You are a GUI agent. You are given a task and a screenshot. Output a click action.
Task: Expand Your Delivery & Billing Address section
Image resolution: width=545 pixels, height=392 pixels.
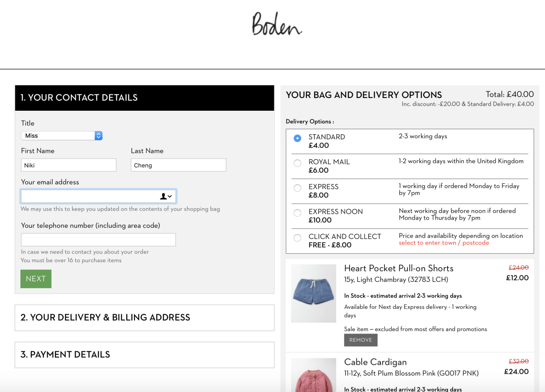[x=144, y=318]
